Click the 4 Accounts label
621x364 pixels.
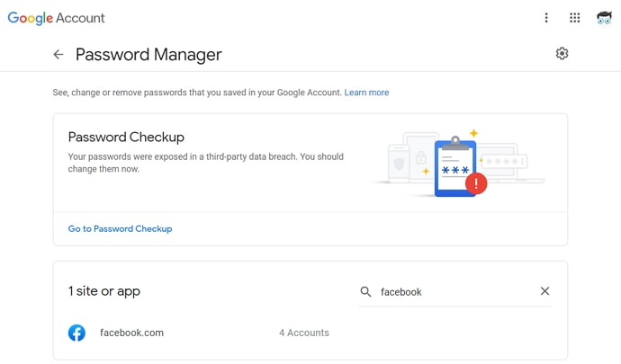304,333
